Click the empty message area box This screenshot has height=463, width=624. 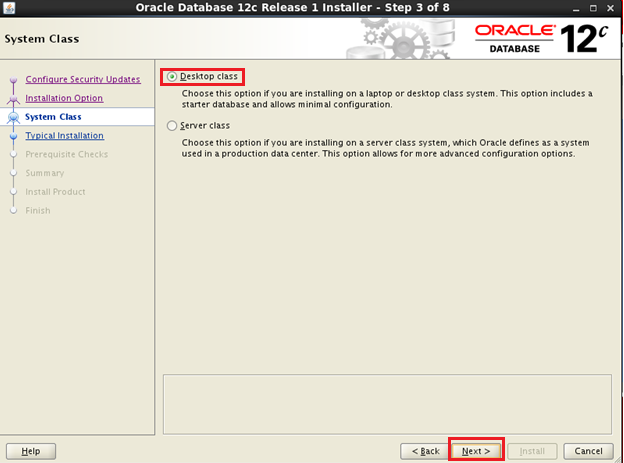tap(387, 404)
